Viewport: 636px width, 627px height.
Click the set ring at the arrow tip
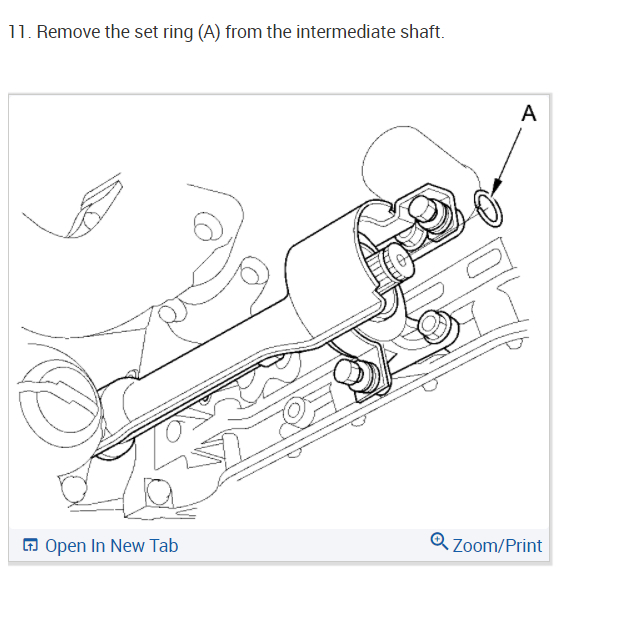(x=488, y=208)
